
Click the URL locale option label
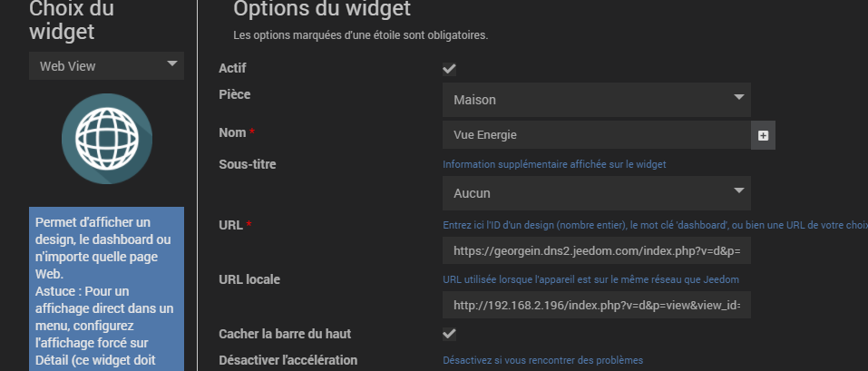click(x=249, y=278)
